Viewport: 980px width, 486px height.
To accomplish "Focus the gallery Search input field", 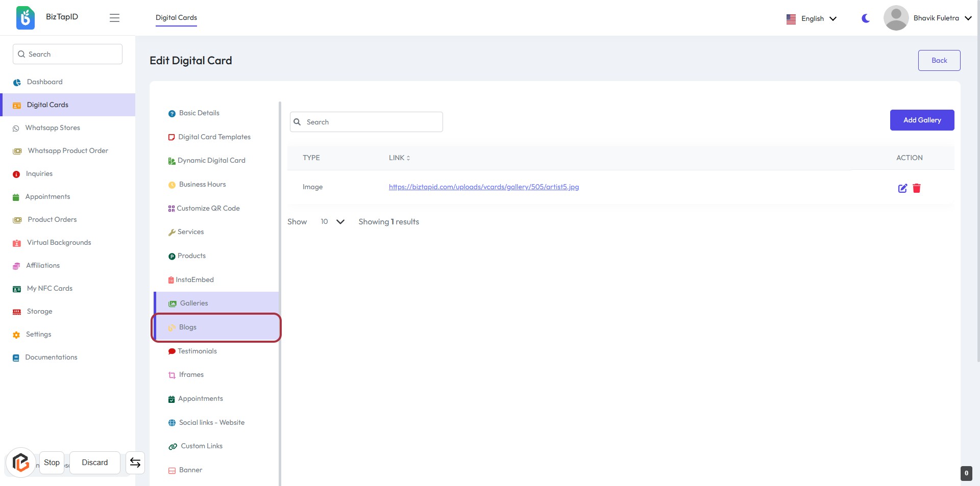I will (372, 122).
